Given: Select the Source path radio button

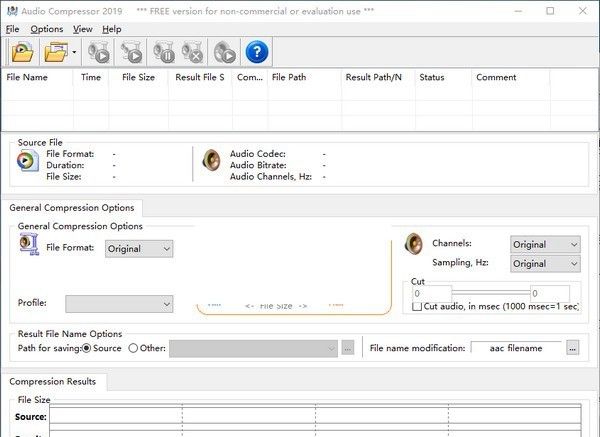Looking at the screenshot, I should (86, 348).
